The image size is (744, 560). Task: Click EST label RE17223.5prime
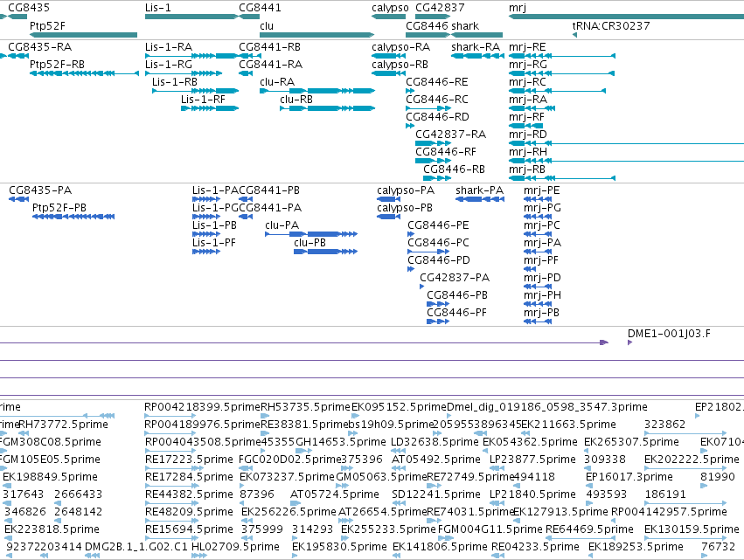coord(189,460)
